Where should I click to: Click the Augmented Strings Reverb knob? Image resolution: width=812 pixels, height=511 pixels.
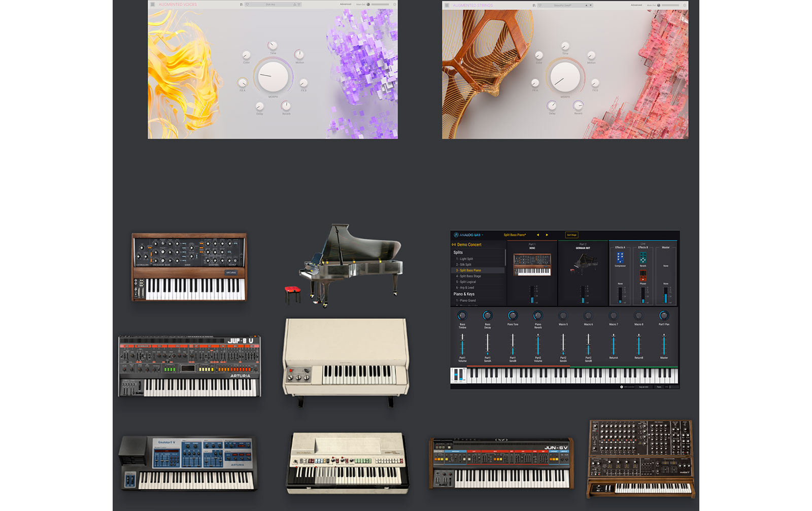578,106
